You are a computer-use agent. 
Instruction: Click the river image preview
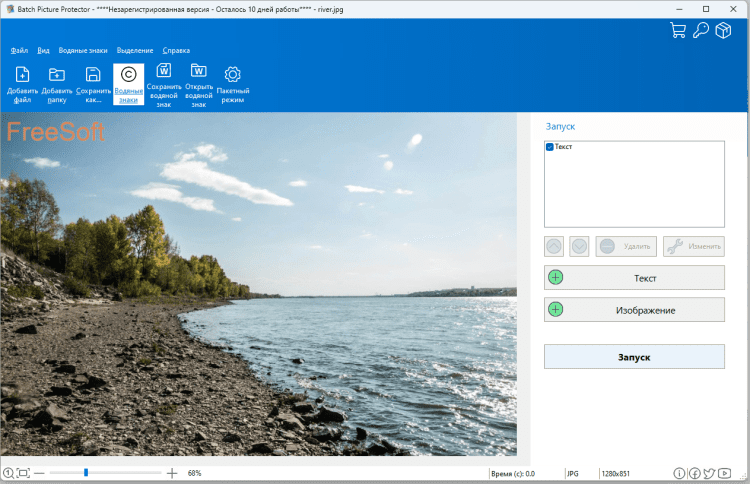pyautogui.click(x=258, y=284)
